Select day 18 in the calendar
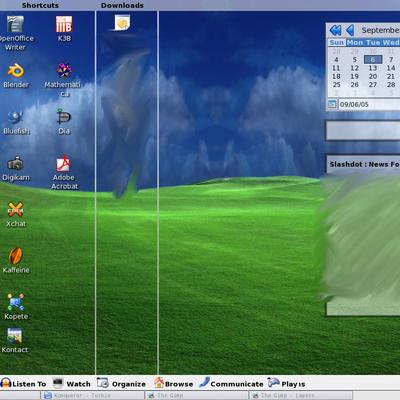Image resolution: width=400 pixels, height=400 pixels. [x=336, y=76]
